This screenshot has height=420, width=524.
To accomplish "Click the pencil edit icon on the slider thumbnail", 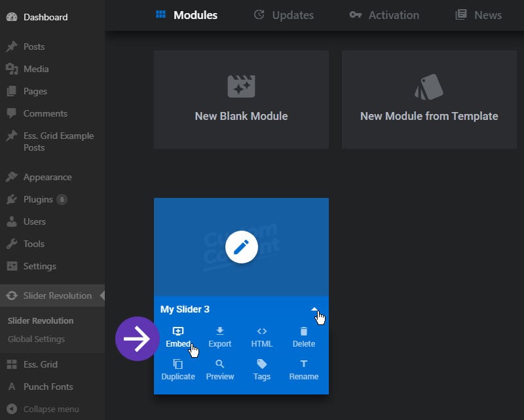I will [x=241, y=247].
